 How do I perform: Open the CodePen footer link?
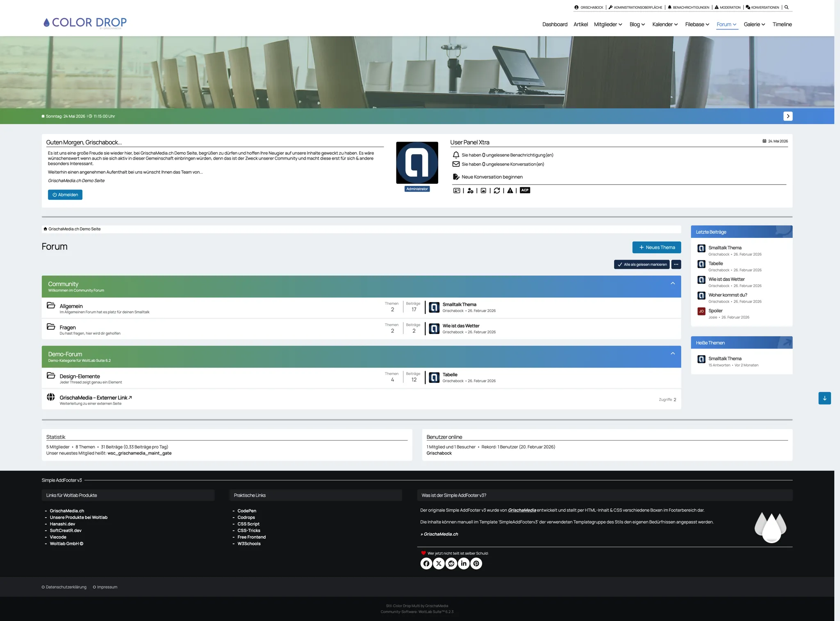[x=247, y=511]
